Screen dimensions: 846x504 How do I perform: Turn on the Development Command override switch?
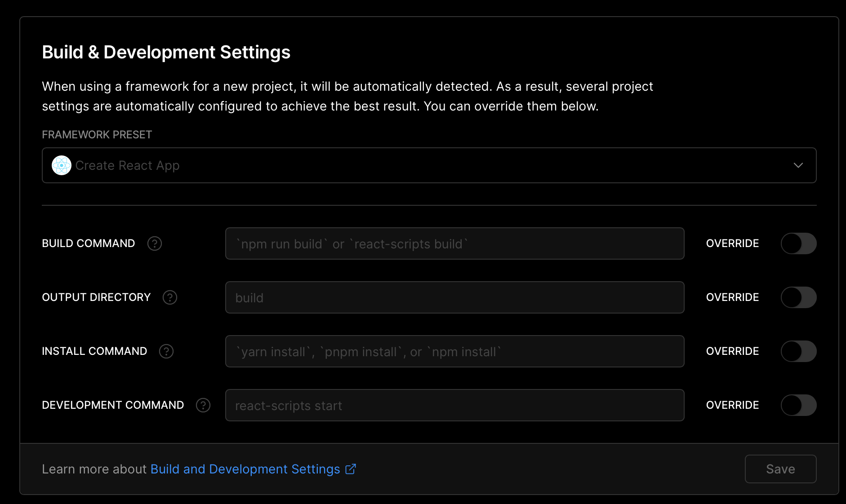(x=798, y=405)
